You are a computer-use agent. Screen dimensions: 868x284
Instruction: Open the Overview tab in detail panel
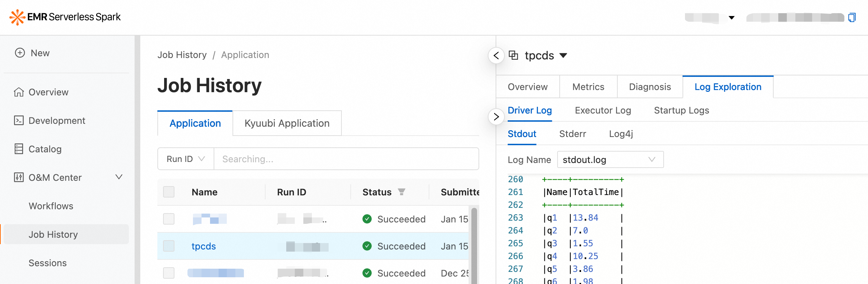click(528, 87)
